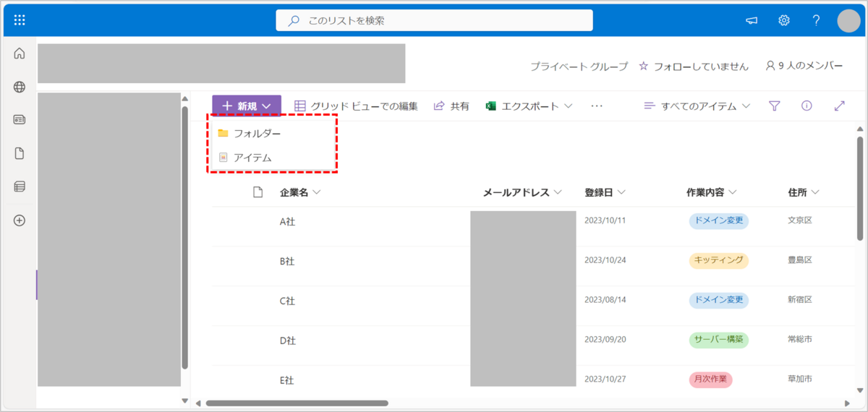Open the エクスポート dropdown
This screenshot has height=412, width=868.
click(529, 106)
